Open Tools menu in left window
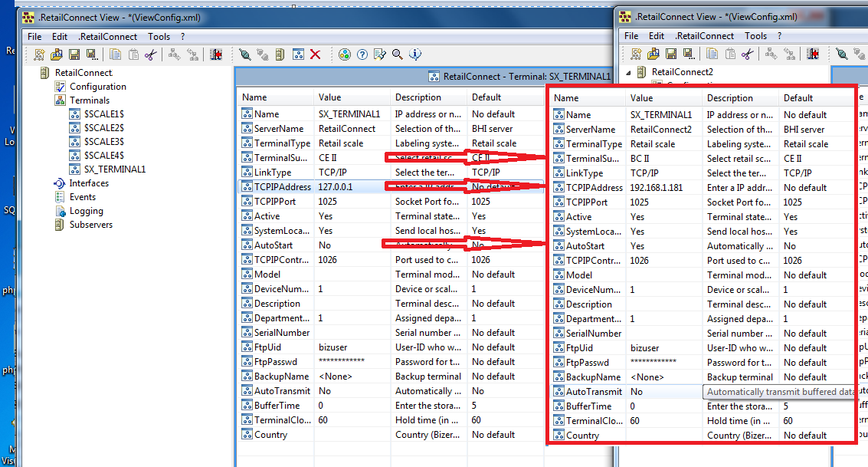This screenshot has height=467, width=868. 159,37
